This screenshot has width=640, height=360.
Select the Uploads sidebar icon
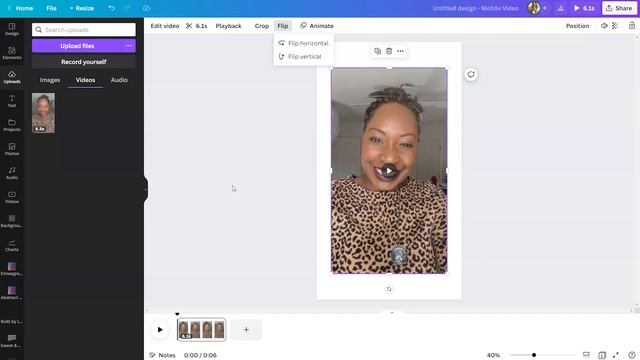click(12, 77)
